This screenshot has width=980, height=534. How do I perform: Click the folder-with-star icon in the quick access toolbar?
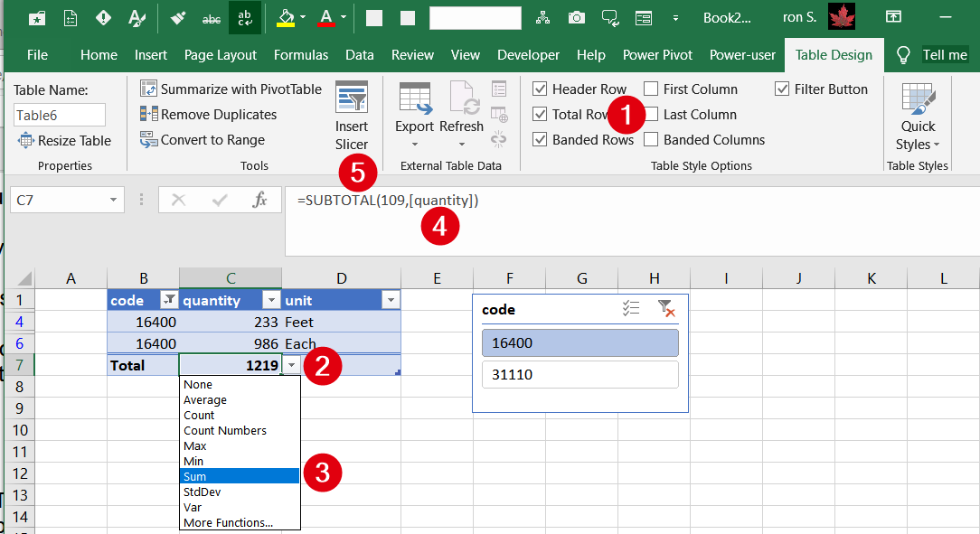tap(37, 18)
